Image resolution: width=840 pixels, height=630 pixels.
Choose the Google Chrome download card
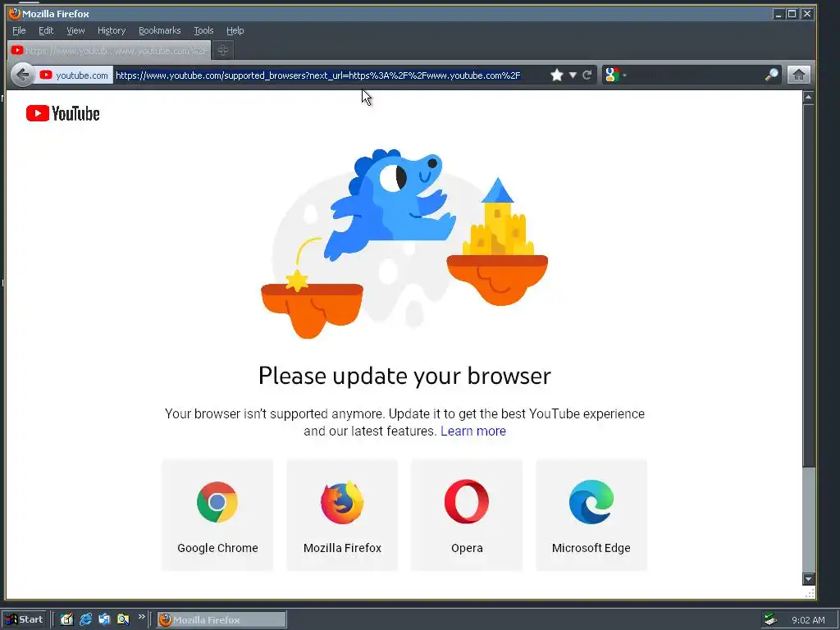[217, 515]
